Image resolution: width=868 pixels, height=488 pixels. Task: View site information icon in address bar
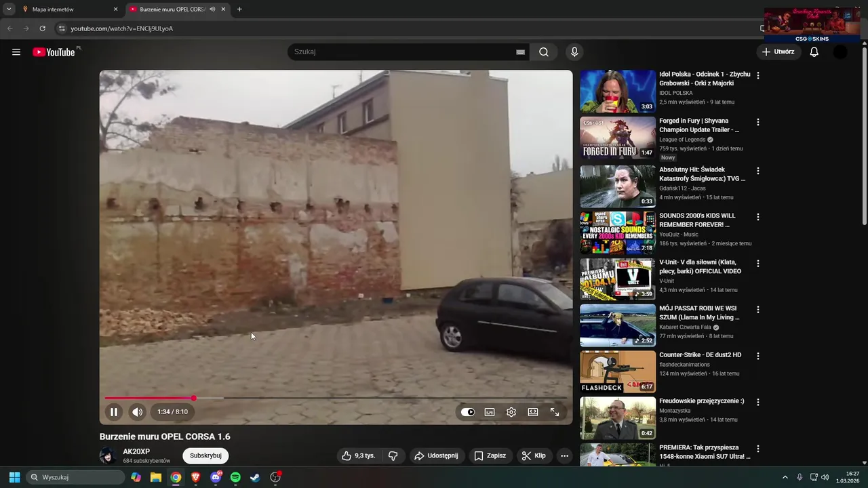coord(62,28)
